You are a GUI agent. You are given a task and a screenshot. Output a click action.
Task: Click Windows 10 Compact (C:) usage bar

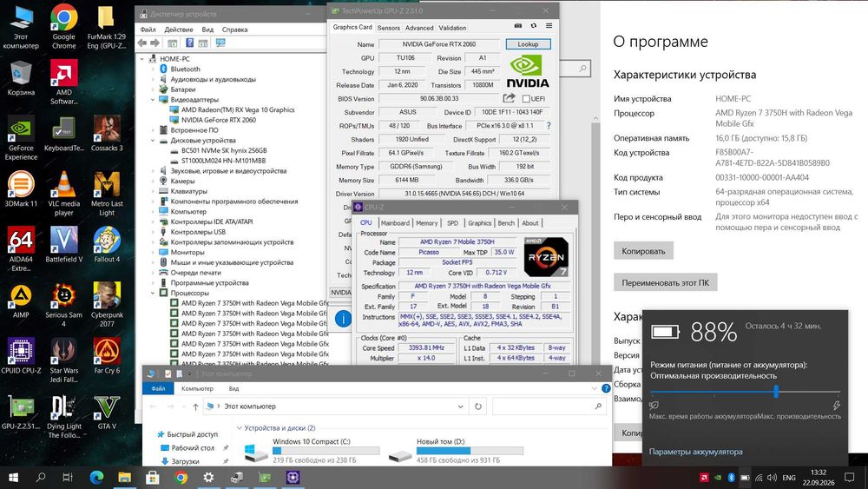click(326, 451)
